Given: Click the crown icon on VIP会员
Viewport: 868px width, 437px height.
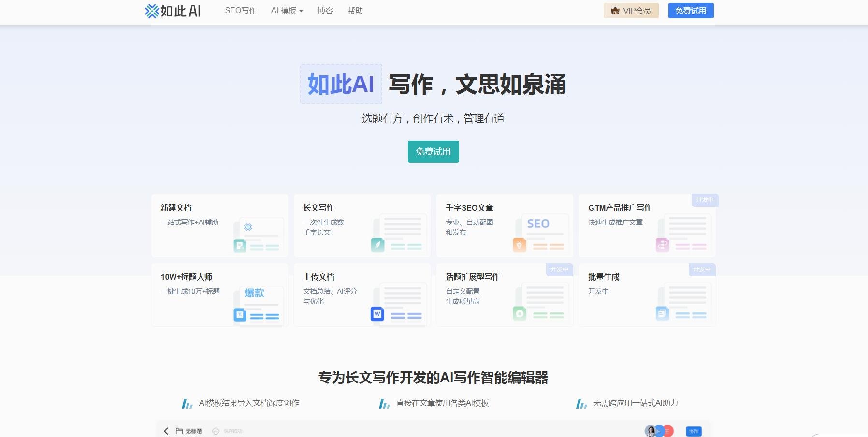Looking at the screenshot, I should click(x=616, y=10).
